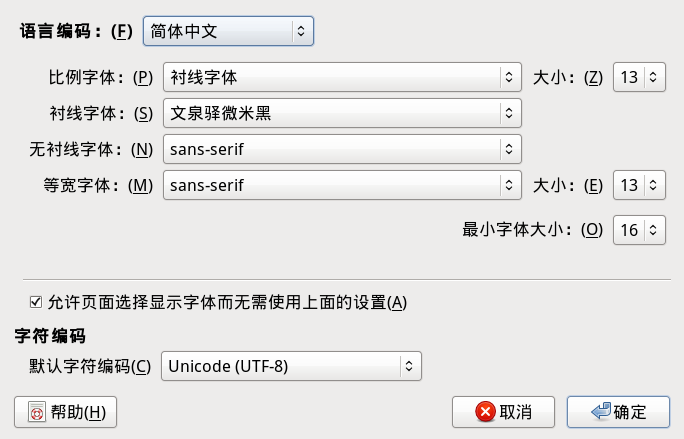
Task: Click the red X cancel icon
Action: click(486, 412)
